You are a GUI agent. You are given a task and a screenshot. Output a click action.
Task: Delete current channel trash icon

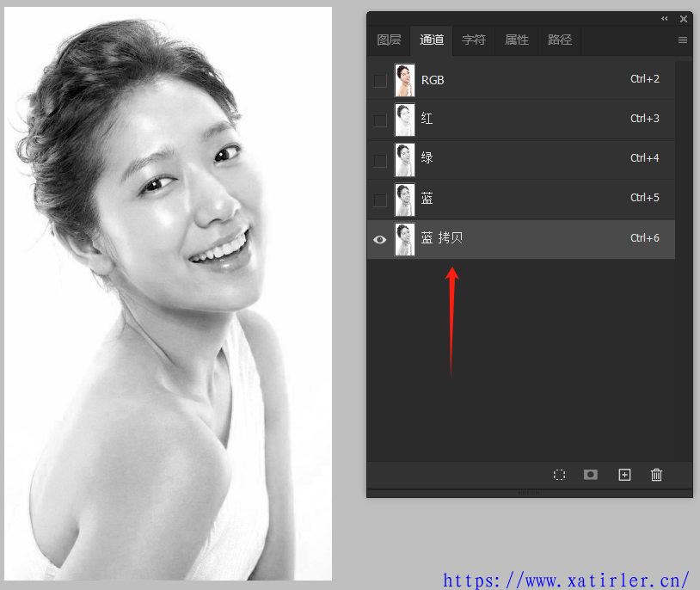coord(656,475)
